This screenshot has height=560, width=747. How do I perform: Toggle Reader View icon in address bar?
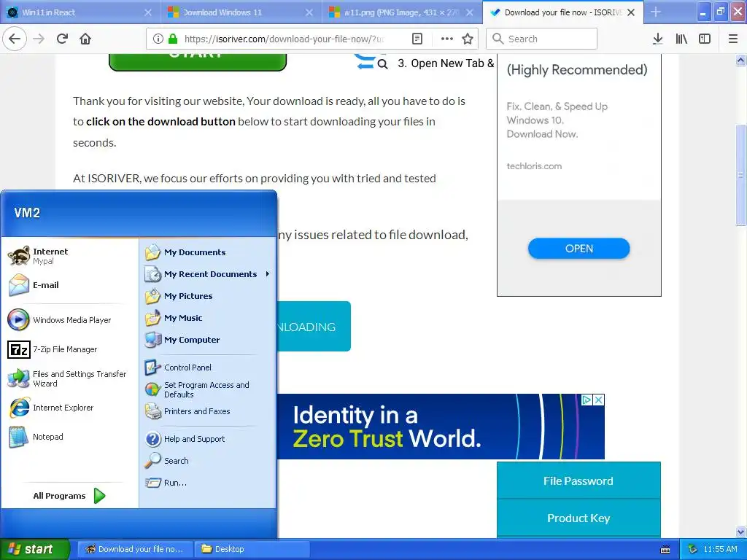[x=417, y=39]
